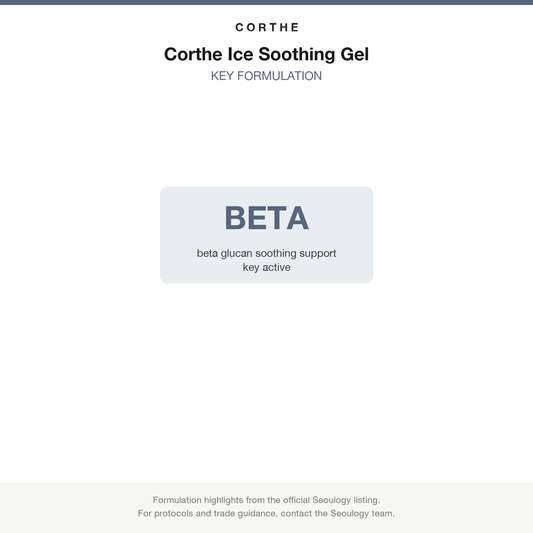Viewport: 533px width, 533px height.
Task: Click the KEY FORMULATION subtitle
Action: (266, 76)
